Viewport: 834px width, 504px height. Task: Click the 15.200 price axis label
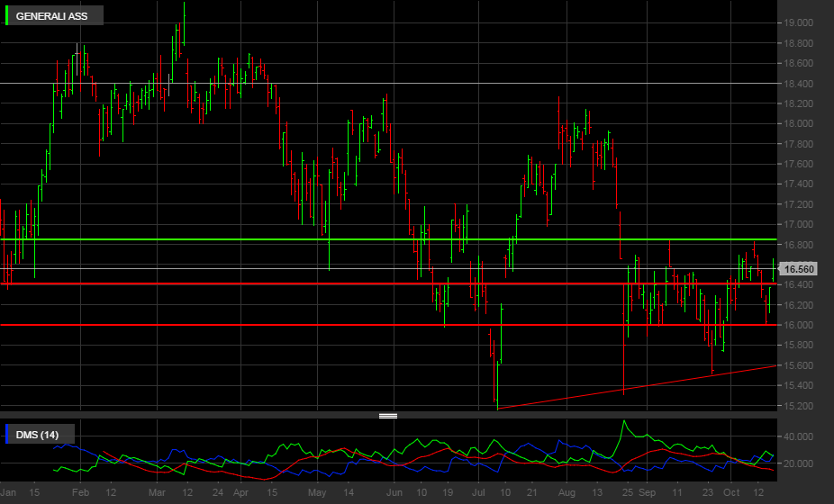coord(798,406)
